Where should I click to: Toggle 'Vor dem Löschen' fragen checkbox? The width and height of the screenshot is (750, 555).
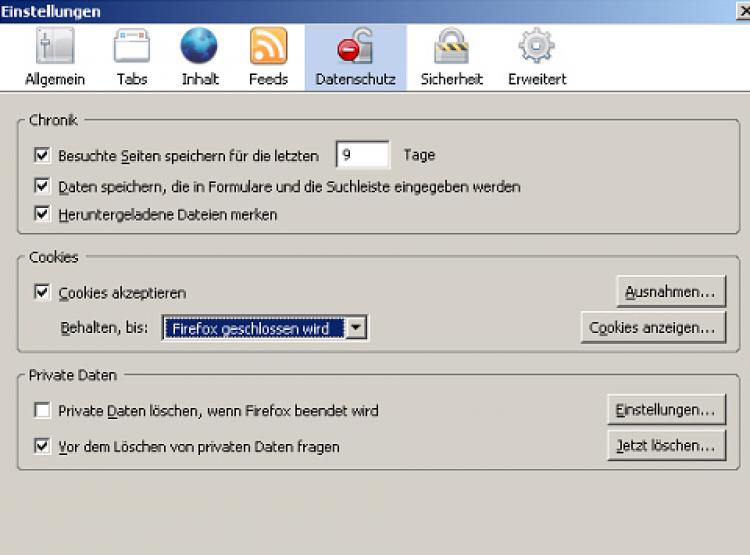click(42, 447)
